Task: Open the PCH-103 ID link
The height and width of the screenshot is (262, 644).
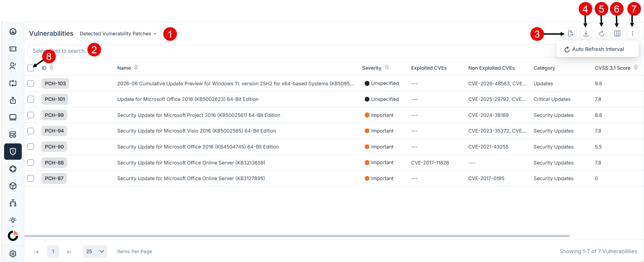Action: (55, 84)
